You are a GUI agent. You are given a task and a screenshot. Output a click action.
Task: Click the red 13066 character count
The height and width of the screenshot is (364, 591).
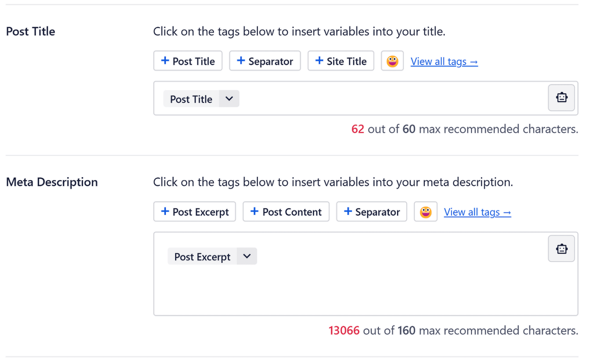[344, 330]
